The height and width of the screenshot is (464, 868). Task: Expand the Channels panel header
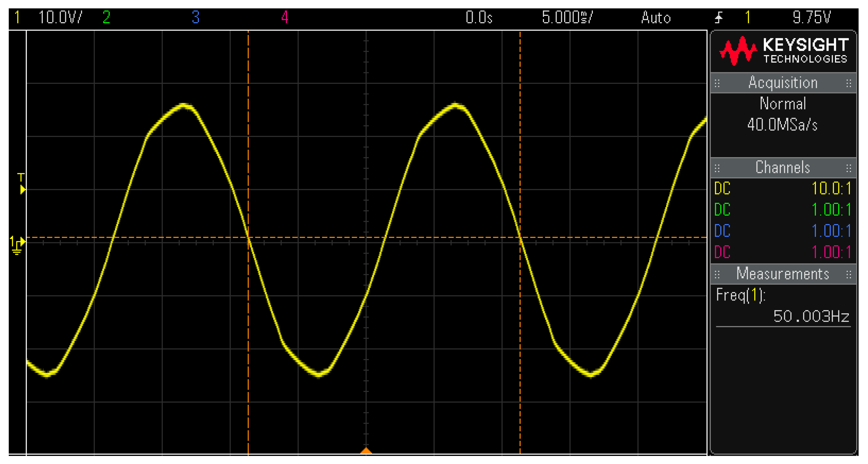[x=783, y=168]
